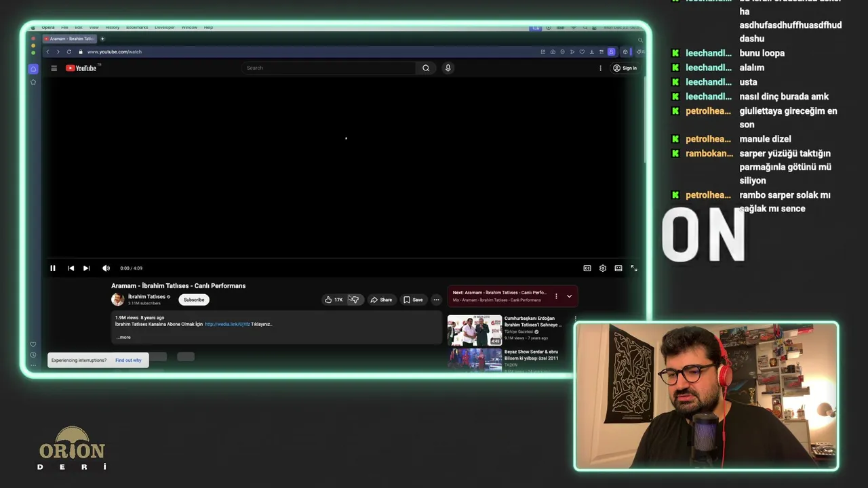Open the İbrahim Tatlıses channel name link

pyautogui.click(x=146, y=297)
